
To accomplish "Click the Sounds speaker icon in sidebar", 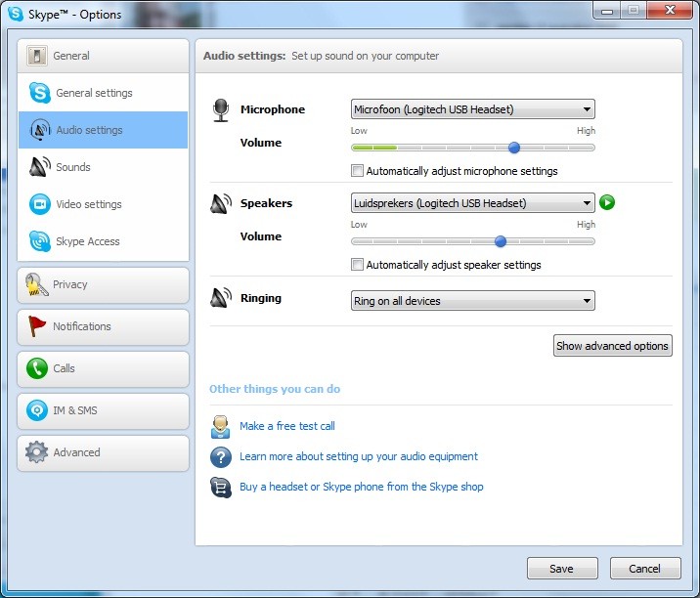I will [x=40, y=167].
